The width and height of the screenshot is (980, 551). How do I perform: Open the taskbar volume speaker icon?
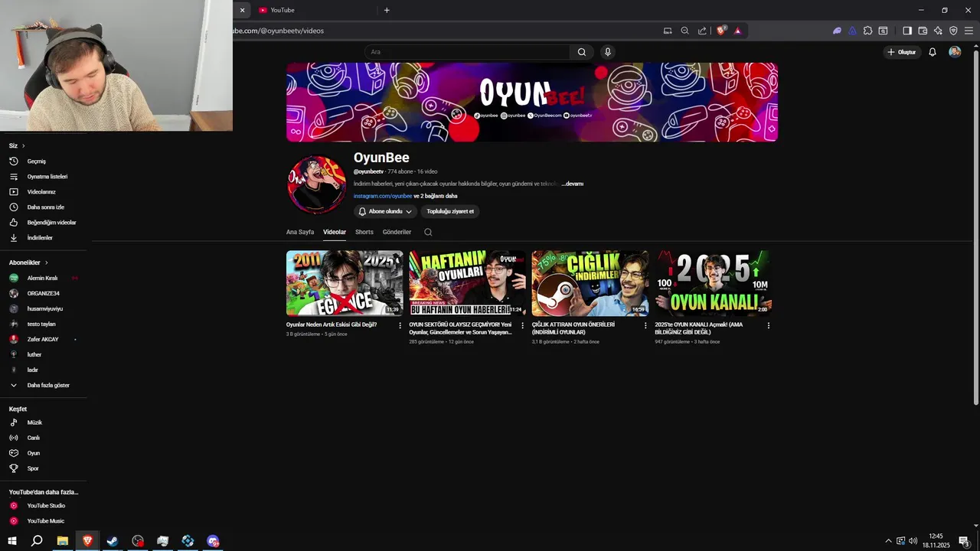pyautogui.click(x=913, y=541)
